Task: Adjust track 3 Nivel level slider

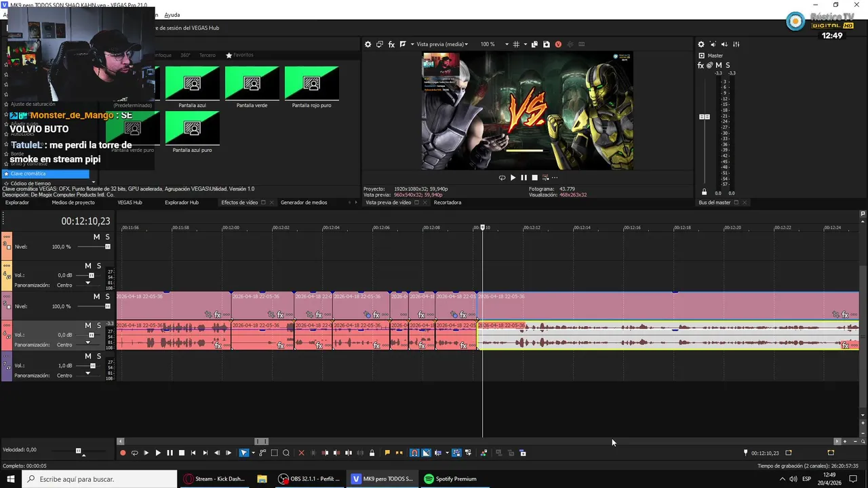Action: tap(107, 247)
